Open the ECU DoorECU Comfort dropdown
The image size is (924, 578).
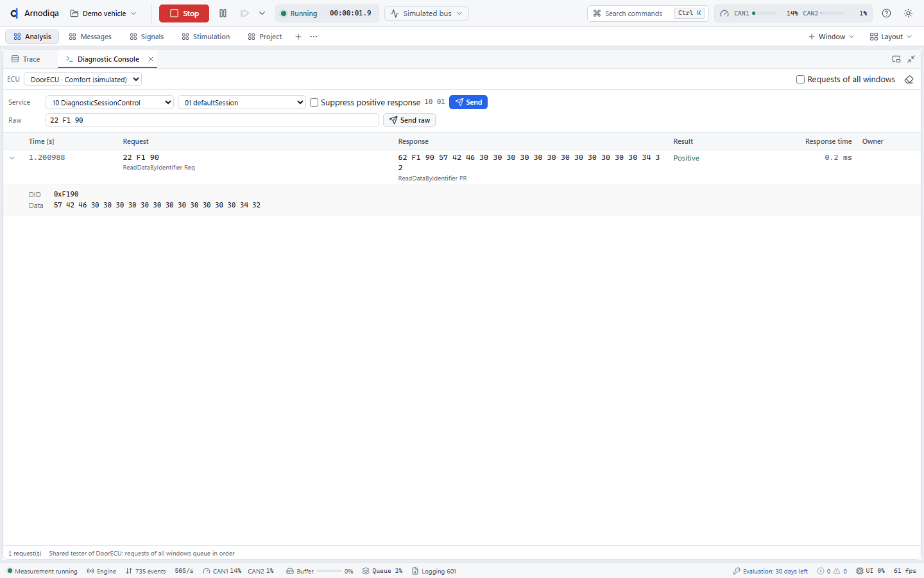(83, 80)
